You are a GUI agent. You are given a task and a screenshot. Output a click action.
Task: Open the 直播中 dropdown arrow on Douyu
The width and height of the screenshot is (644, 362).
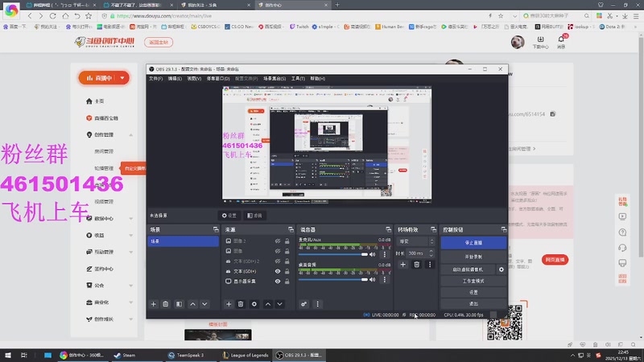coord(122,78)
